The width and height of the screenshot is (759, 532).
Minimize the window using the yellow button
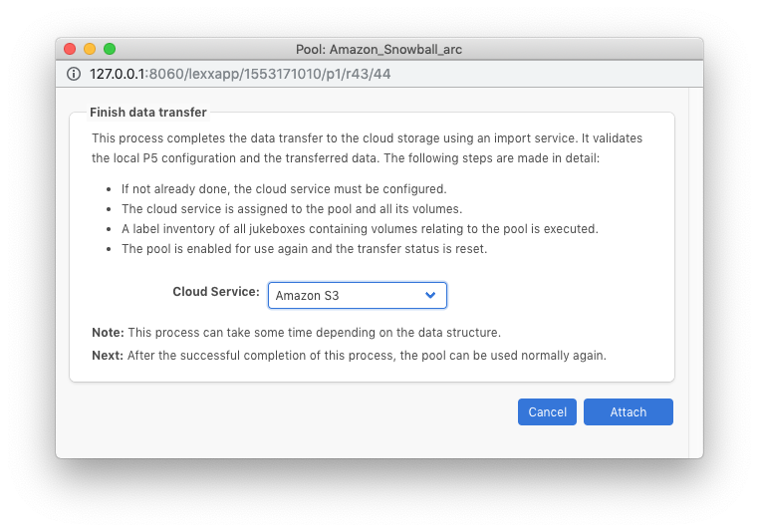pyautogui.click(x=90, y=49)
